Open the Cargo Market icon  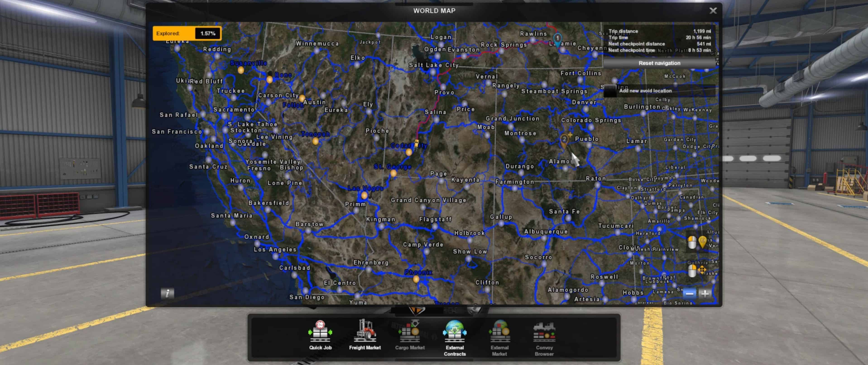tap(410, 335)
